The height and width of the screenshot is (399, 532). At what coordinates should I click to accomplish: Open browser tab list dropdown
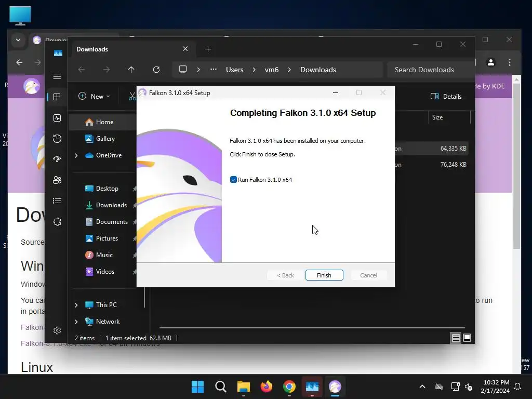tap(18, 40)
